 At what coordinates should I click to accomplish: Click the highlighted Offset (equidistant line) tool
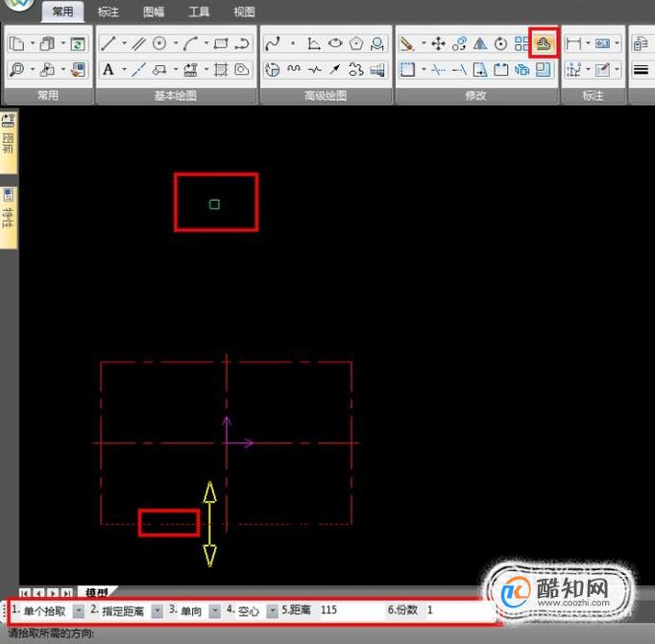[x=543, y=43]
